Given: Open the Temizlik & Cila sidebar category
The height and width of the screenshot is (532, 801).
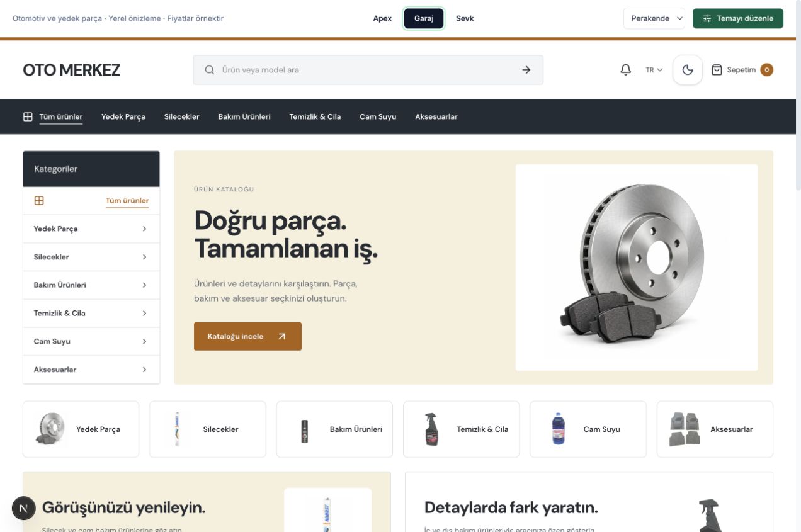Looking at the screenshot, I should [x=91, y=313].
